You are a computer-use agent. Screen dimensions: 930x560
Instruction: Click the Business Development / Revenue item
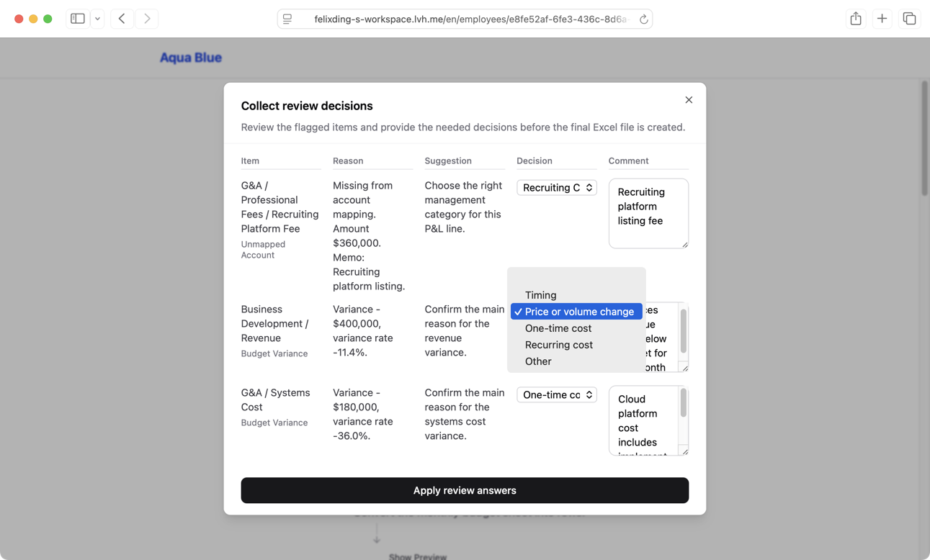[274, 323]
